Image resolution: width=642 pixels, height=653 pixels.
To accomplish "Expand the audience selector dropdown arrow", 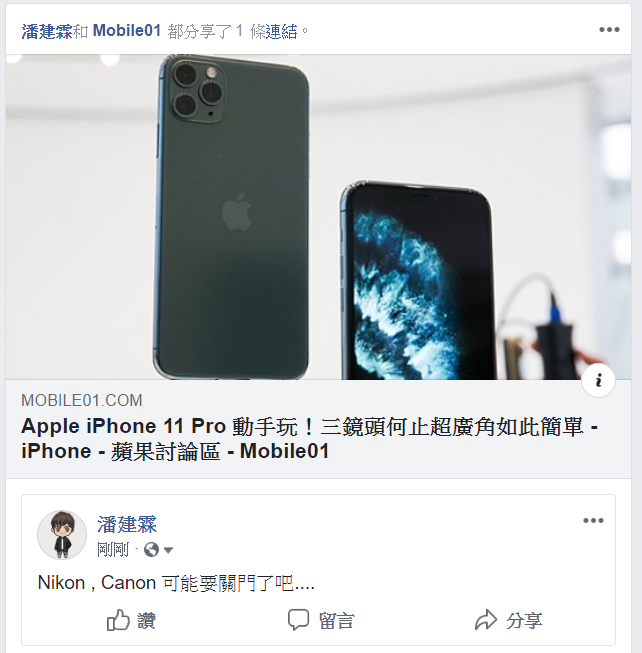I will coord(168,551).
